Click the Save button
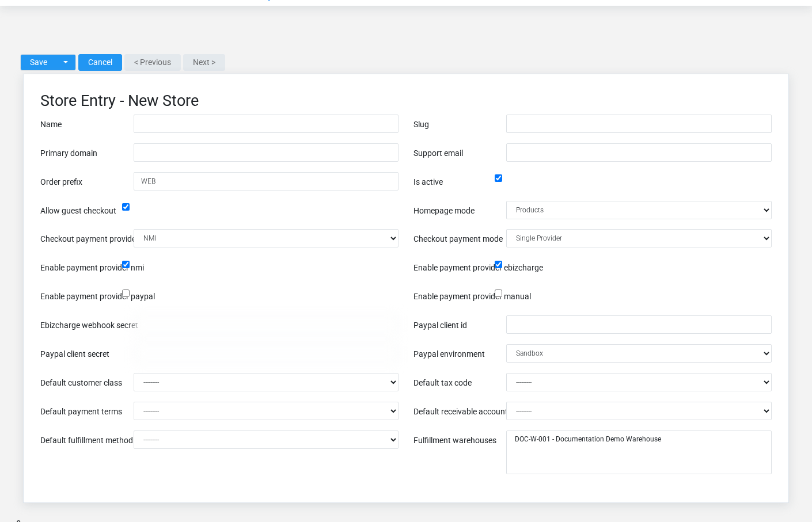The height and width of the screenshot is (522, 812). (39, 62)
